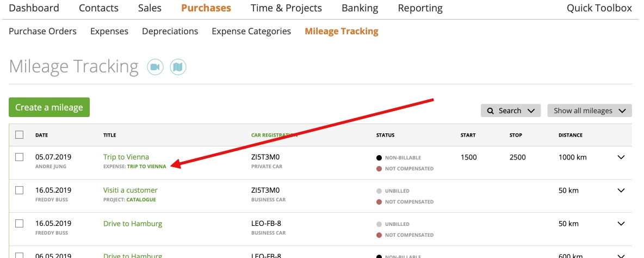Sort by Car Registration column header
This screenshot has height=258, width=644.
274,135
